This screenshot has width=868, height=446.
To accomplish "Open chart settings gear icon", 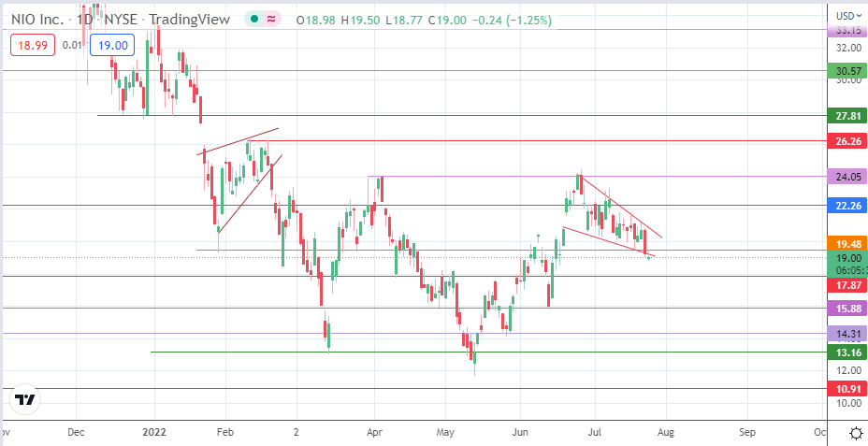I will pos(855,433).
